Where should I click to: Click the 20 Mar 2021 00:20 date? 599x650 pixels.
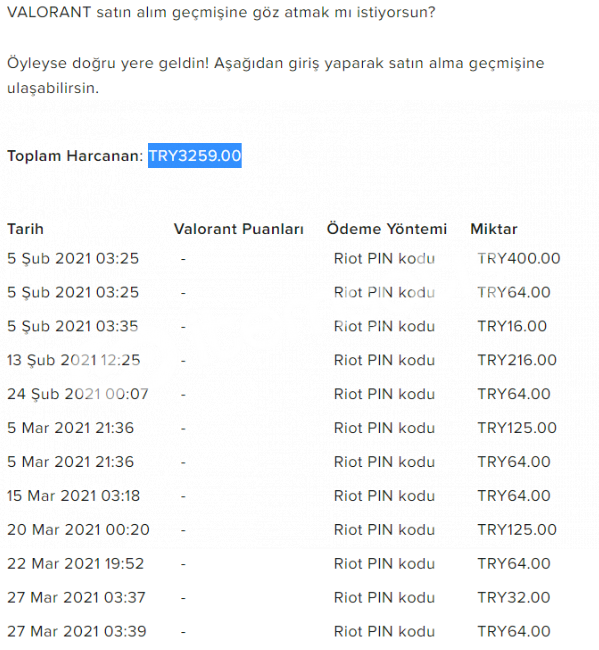[x=78, y=530]
